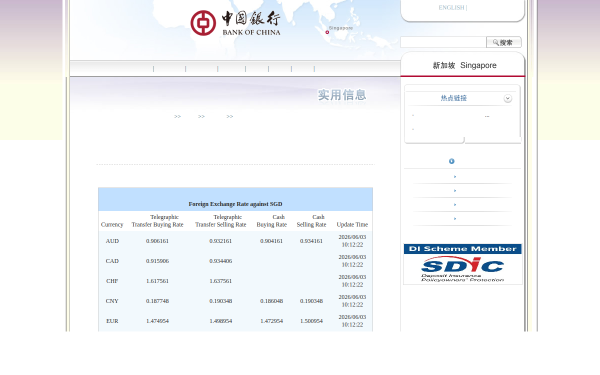Expand the 热点链接 chevron dropdown

(x=507, y=98)
